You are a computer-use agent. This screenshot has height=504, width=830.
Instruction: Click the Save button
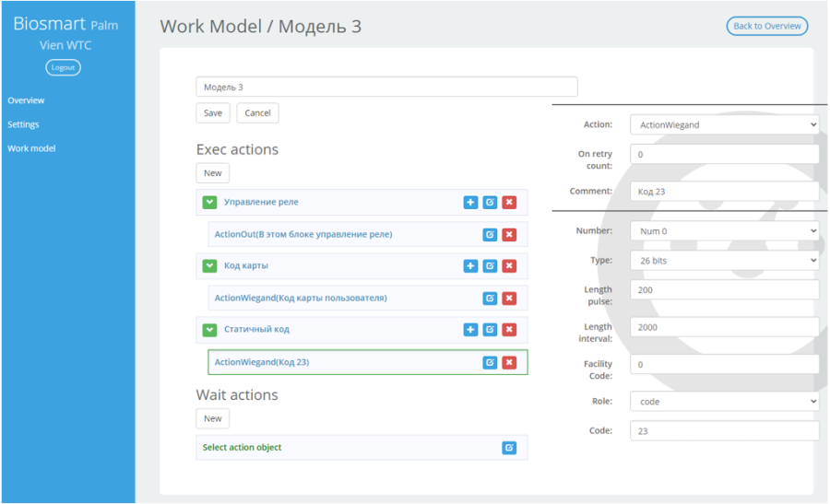click(x=213, y=113)
